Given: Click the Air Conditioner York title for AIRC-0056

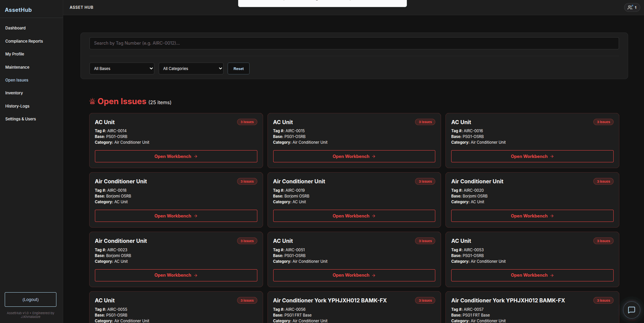Looking at the screenshot, I should pyautogui.click(x=330, y=301).
